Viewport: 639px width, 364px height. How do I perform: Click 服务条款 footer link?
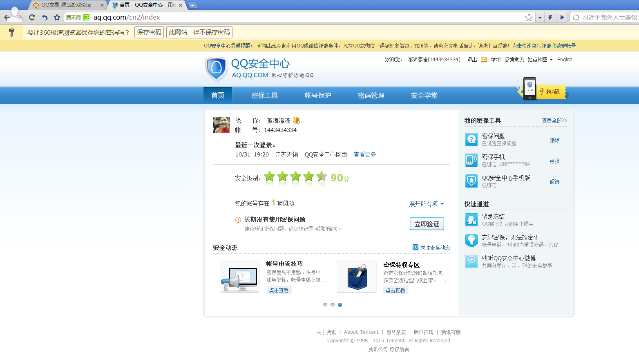pyautogui.click(x=396, y=332)
